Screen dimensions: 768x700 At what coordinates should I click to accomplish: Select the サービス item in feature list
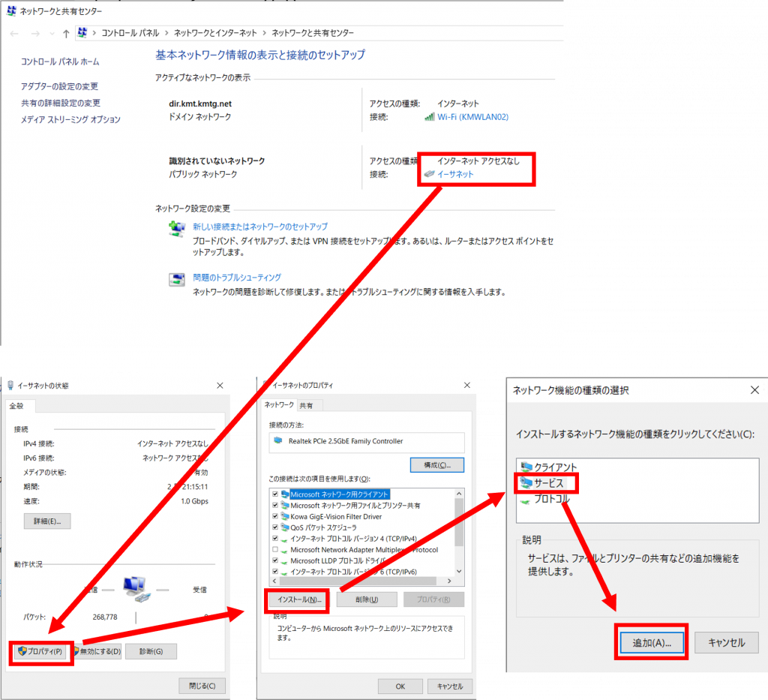tap(548, 482)
